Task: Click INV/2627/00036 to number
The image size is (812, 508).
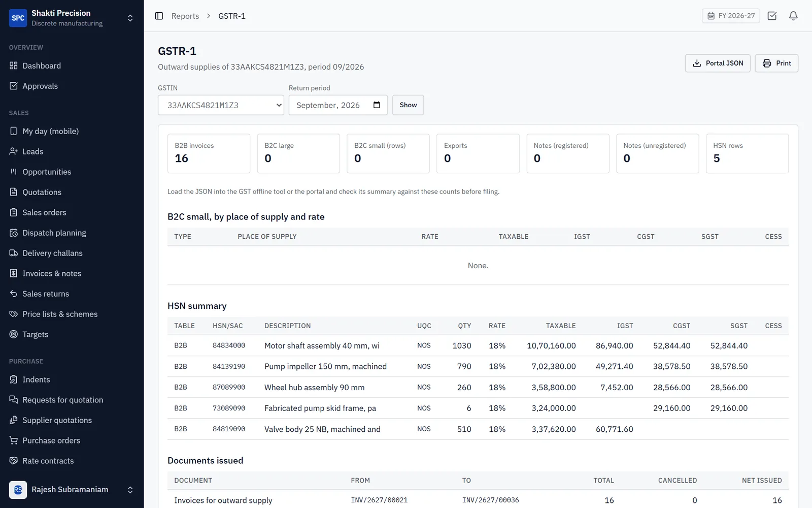Action: coord(490,500)
